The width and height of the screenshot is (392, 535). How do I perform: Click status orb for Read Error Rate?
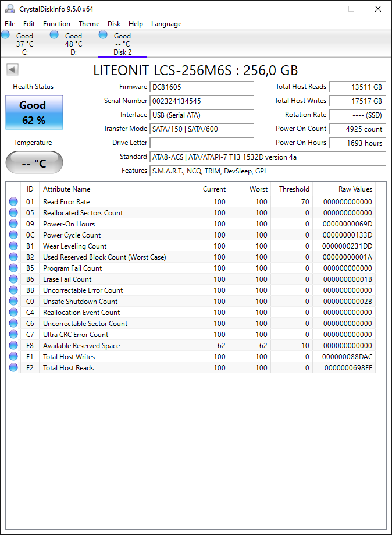(13, 201)
